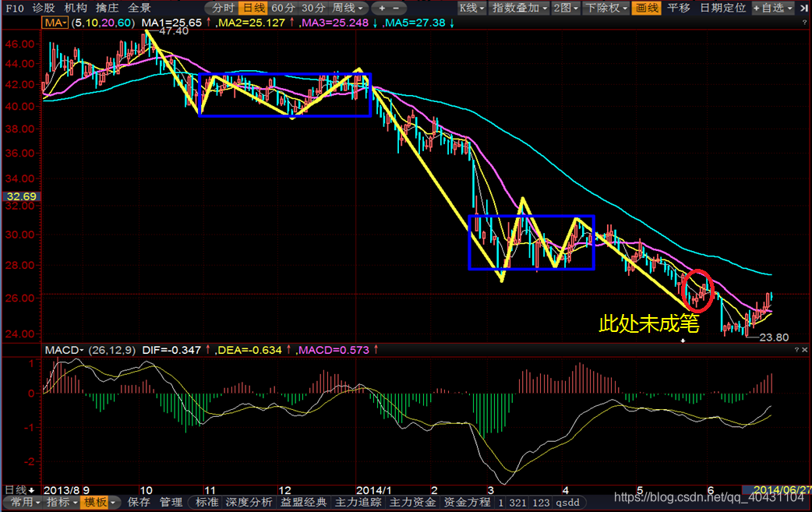Select the 32.69 price marker on axis
This screenshot has width=812, height=512.
point(22,196)
